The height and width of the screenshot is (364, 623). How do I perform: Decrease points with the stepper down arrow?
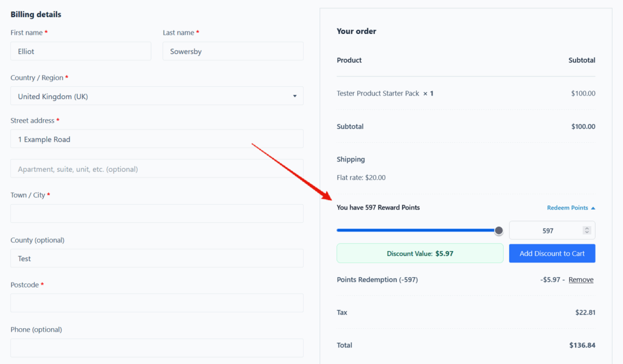pyautogui.click(x=586, y=233)
